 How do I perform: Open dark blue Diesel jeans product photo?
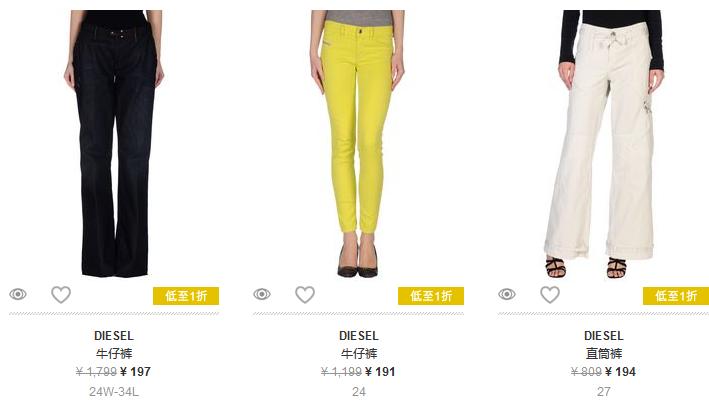(x=114, y=143)
